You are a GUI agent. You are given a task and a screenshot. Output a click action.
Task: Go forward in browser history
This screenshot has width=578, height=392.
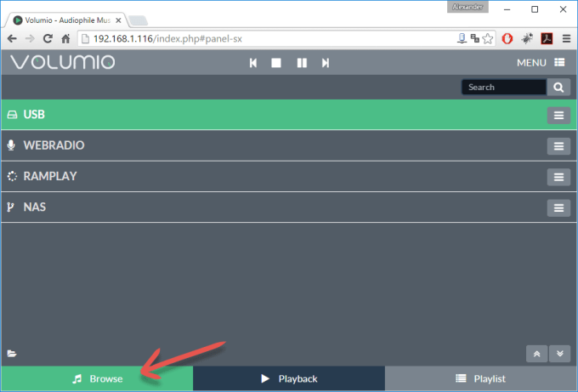pyautogui.click(x=30, y=39)
